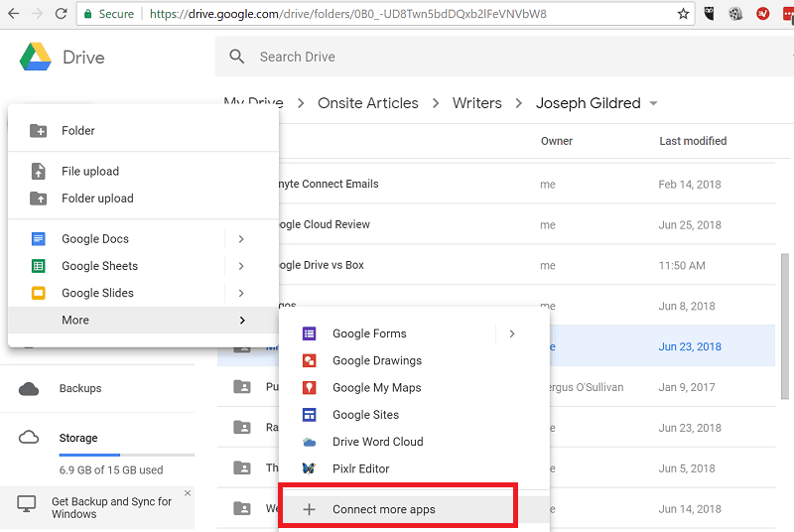Expand Google Slides submenu arrow

(x=241, y=293)
